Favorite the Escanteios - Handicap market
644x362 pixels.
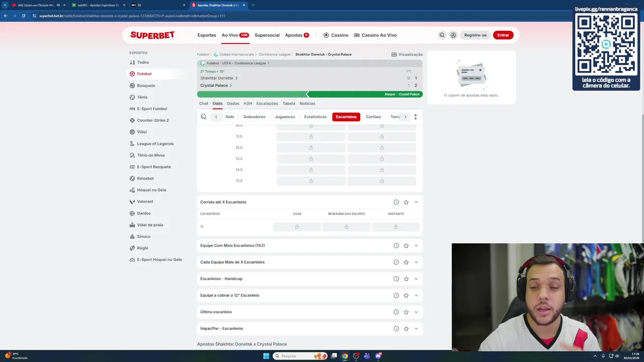[406, 279]
